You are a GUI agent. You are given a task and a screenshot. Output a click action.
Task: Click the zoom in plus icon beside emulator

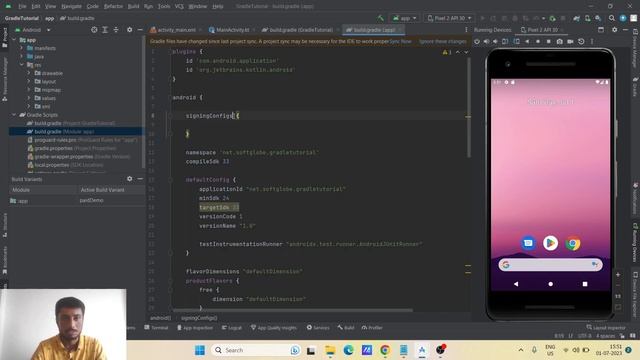click(x=618, y=275)
